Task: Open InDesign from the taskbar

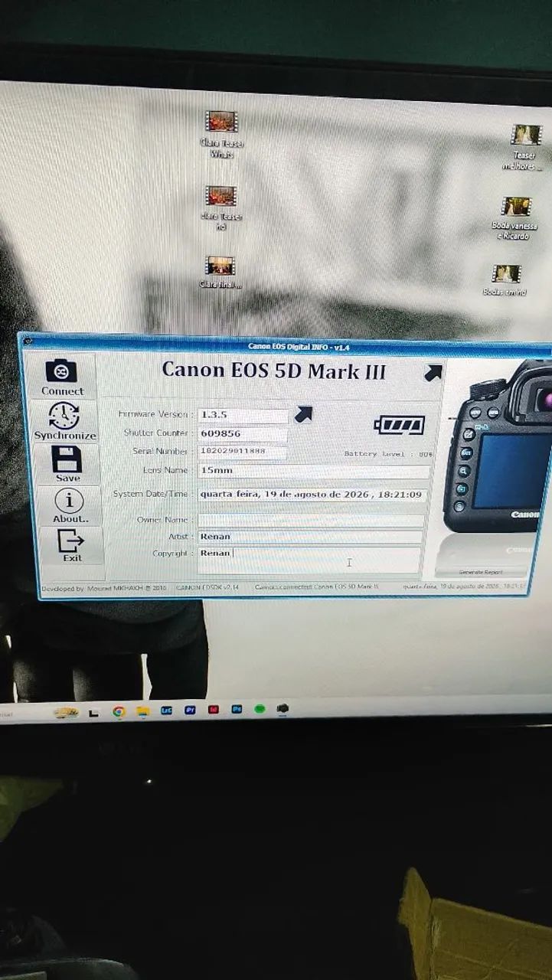Action: tap(214, 710)
